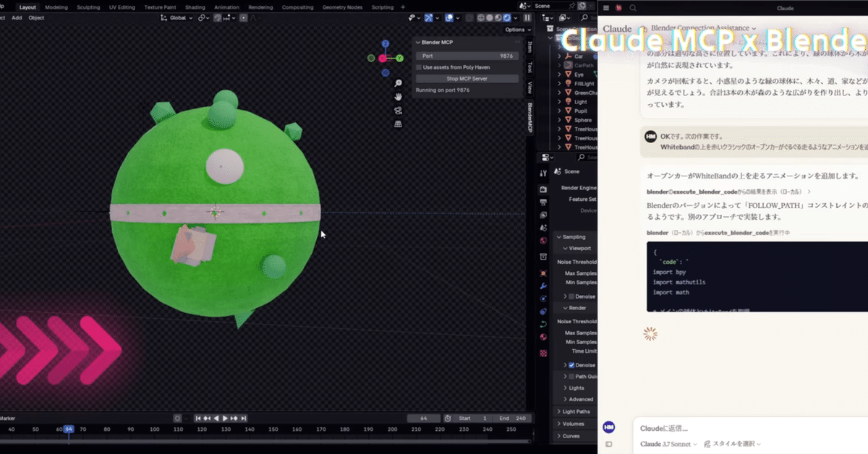Open the Claude 3.7 Sonnet model selector

click(667, 443)
